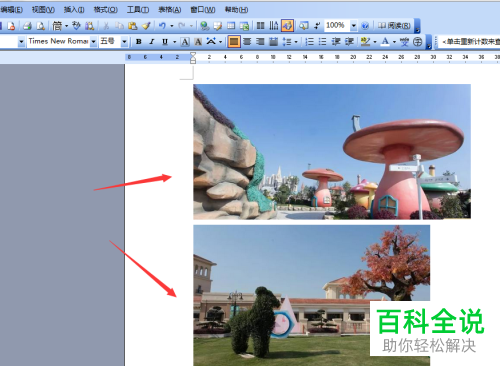Open the 编辑(E) menu
This screenshot has width=500, height=366.
pos(12,10)
